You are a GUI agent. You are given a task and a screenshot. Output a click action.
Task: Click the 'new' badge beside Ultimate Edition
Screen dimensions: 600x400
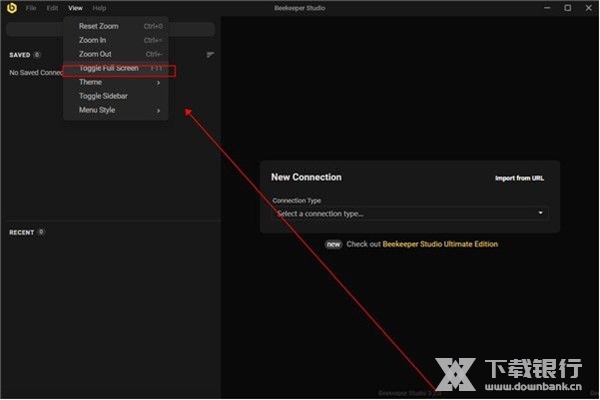coord(333,244)
